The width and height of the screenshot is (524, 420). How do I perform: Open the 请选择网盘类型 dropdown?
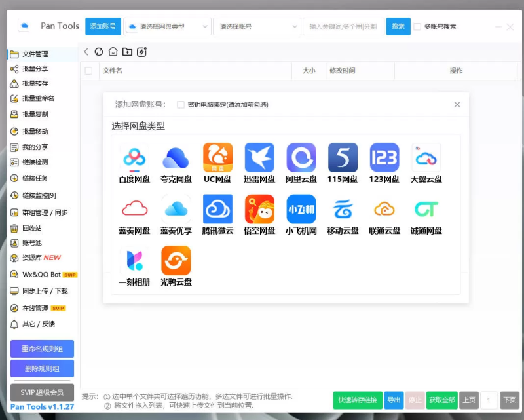[168, 26]
